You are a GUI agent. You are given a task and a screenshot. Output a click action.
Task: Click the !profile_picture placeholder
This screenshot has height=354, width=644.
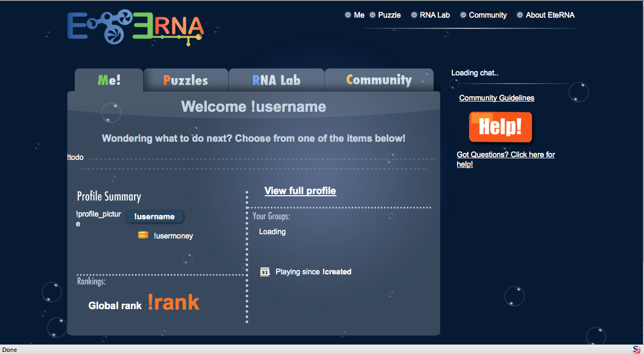click(99, 219)
